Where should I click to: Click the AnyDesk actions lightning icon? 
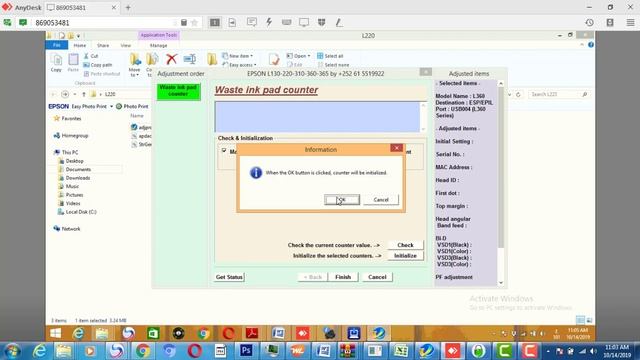(269, 22)
